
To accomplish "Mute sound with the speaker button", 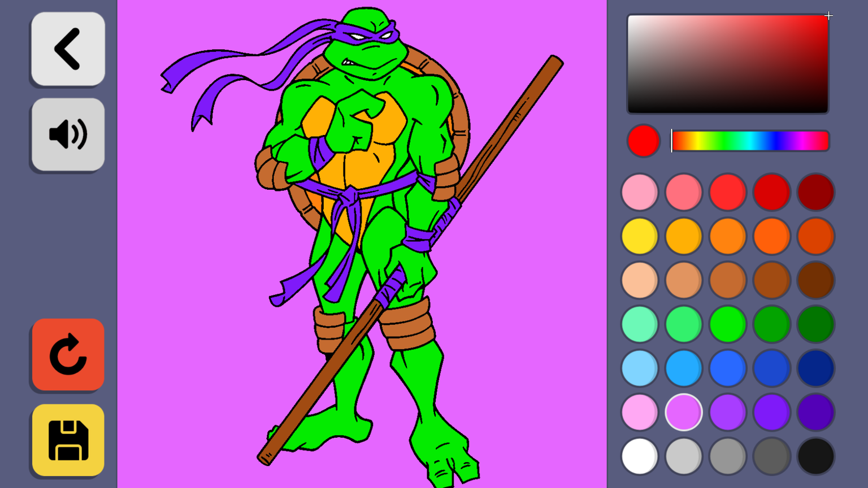I will click(68, 134).
